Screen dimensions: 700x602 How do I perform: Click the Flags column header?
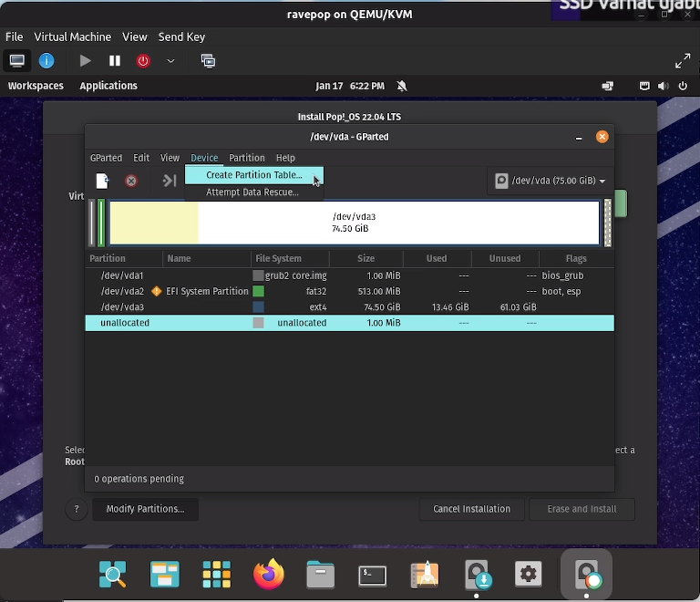(x=576, y=258)
